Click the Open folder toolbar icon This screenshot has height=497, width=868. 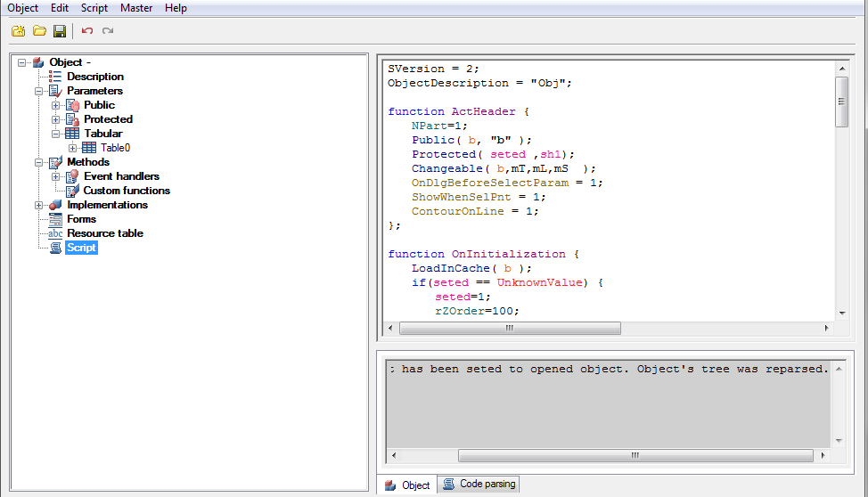click(x=39, y=31)
